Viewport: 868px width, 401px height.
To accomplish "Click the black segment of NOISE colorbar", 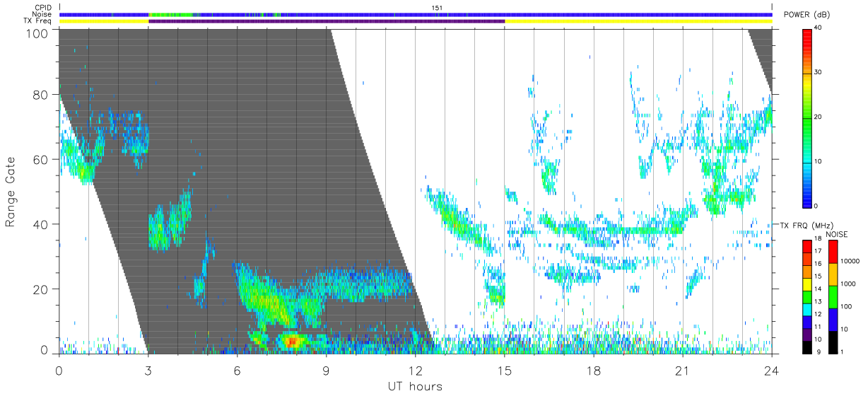I will coord(833,342).
